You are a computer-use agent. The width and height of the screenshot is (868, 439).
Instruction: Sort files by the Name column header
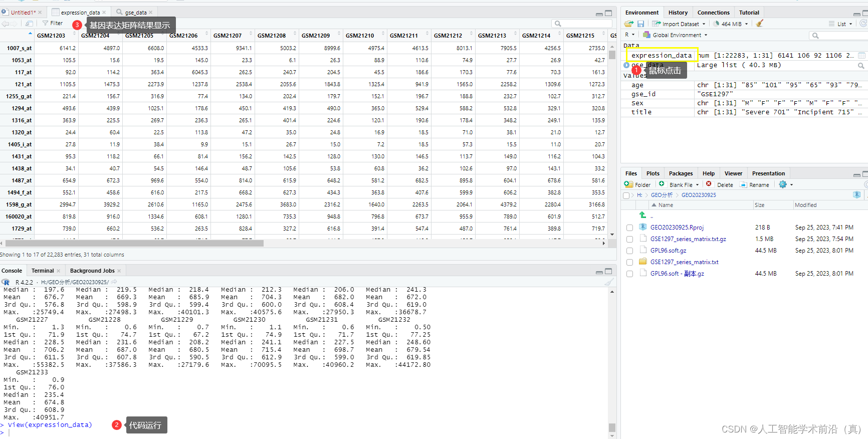click(x=666, y=205)
